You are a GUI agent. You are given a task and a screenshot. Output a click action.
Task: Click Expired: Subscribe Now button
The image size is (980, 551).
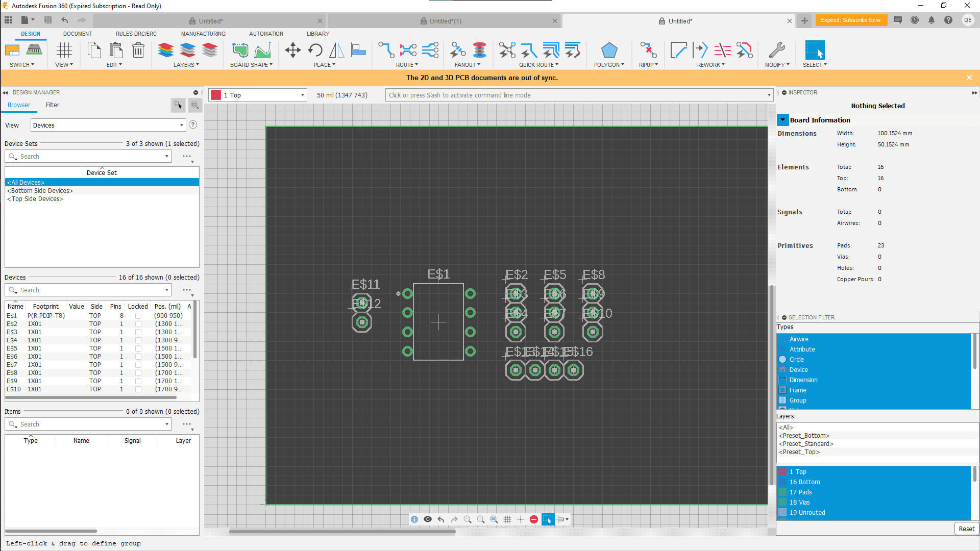pyautogui.click(x=850, y=20)
